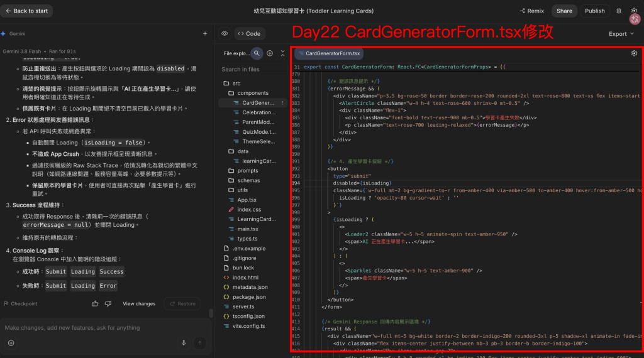Click the file search magnifier icon
Viewport: 644px width, 358px height.
click(x=257, y=53)
